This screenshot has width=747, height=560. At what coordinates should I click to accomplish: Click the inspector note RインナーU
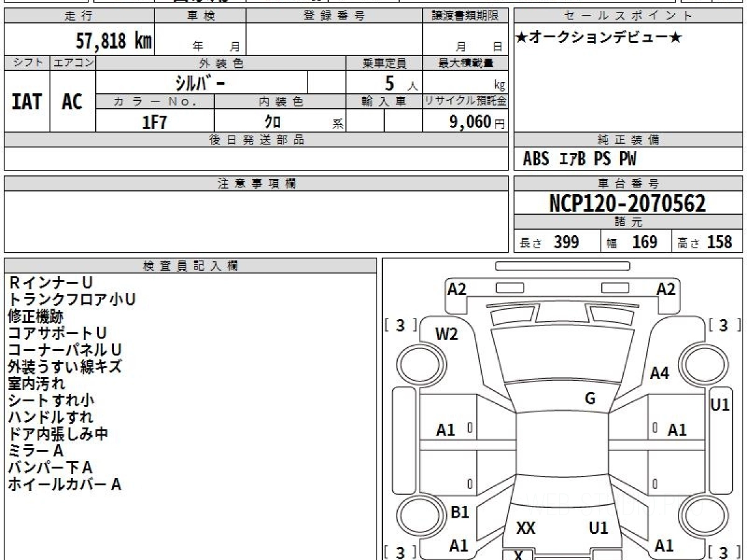pyautogui.click(x=50, y=283)
